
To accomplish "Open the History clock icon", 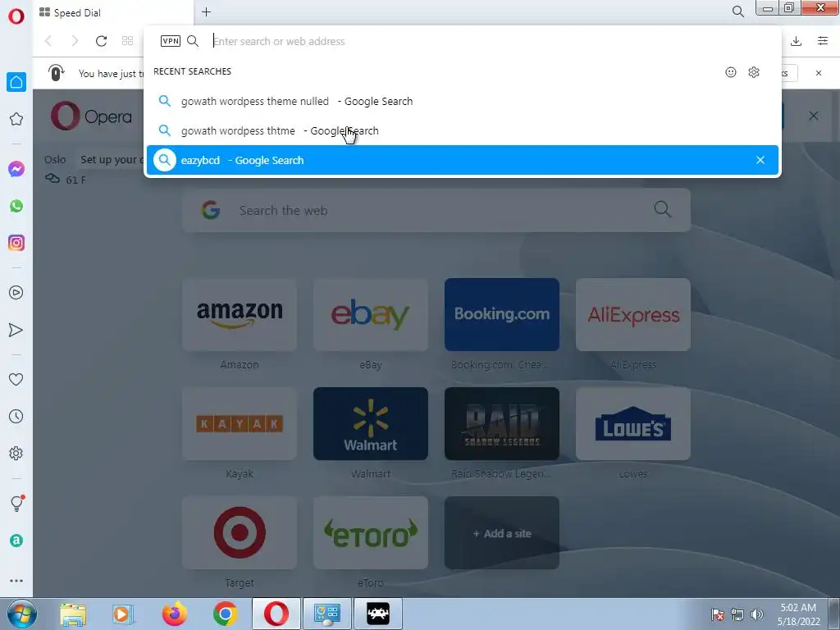I will pyautogui.click(x=16, y=416).
